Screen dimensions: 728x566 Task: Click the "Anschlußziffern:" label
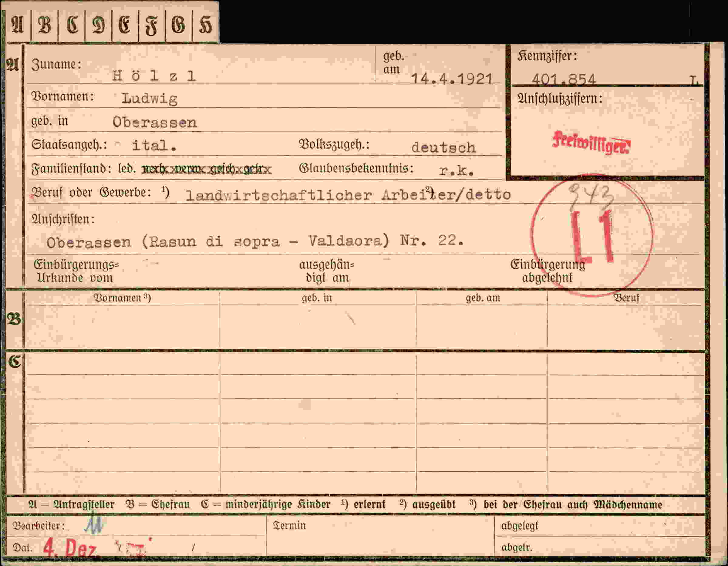point(560,99)
